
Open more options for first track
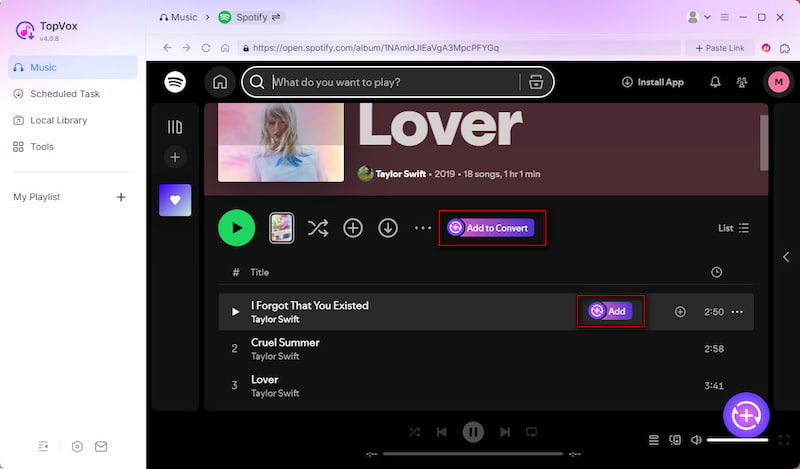[737, 312]
